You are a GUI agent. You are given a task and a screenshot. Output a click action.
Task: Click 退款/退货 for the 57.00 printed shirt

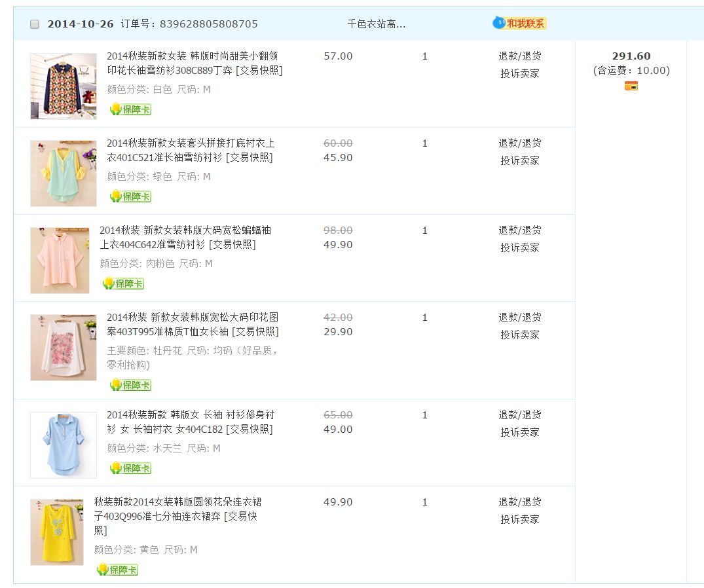519,56
